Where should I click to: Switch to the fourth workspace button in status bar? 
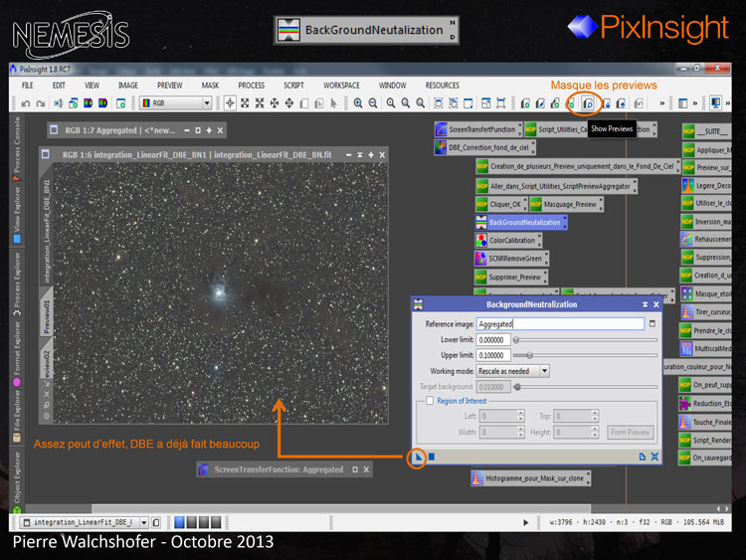(216, 522)
